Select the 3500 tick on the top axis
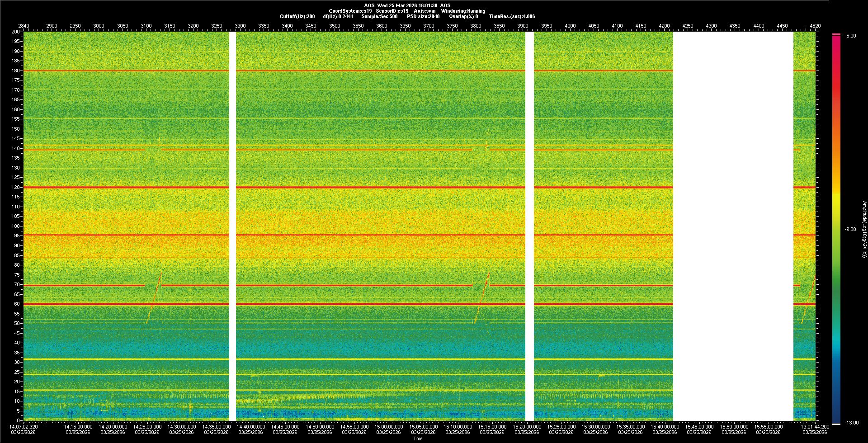Image resolution: width=868 pixels, height=443 pixels. [335, 26]
